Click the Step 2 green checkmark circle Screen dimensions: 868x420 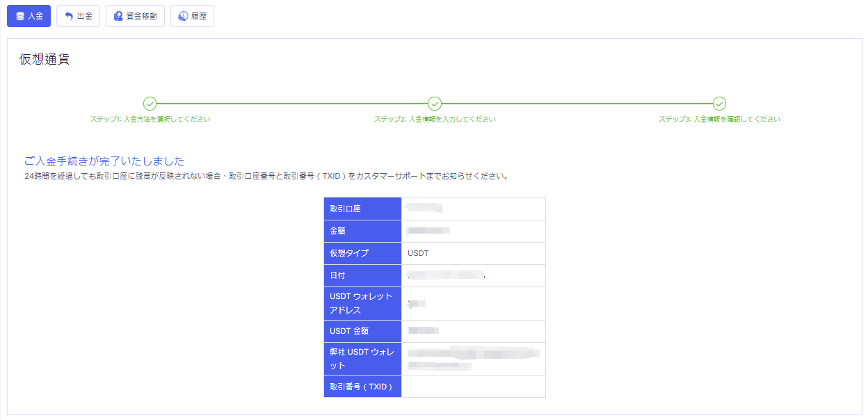point(435,104)
